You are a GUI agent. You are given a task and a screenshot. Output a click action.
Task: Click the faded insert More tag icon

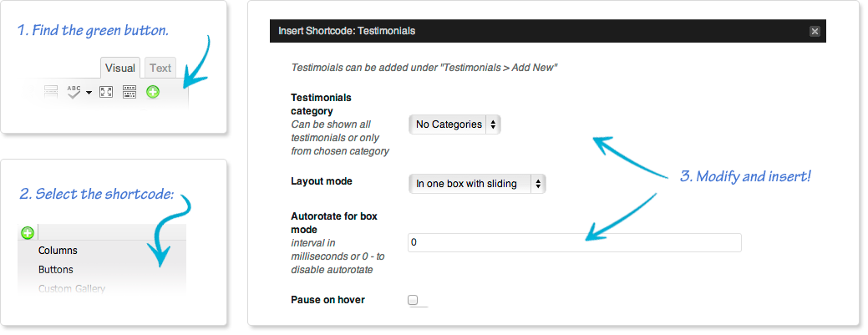51,92
